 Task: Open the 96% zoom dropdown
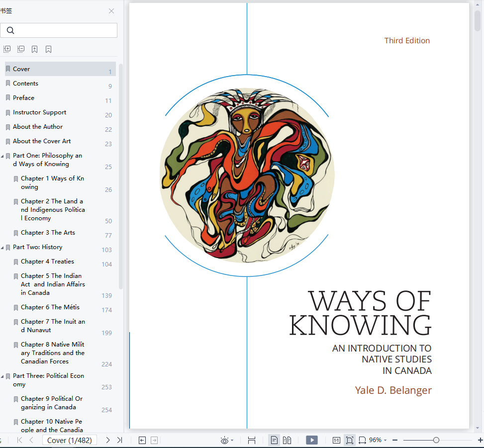tap(378, 440)
